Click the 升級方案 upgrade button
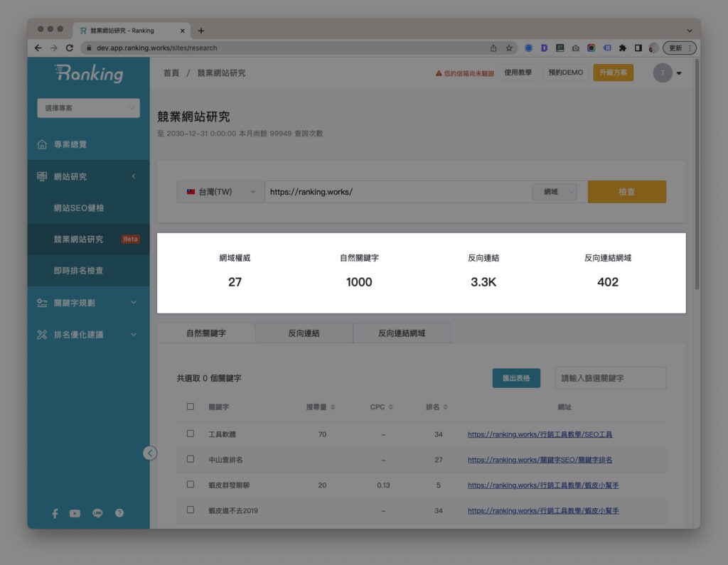The height and width of the screenshot is (565, 728). click(x=614, y=73)
